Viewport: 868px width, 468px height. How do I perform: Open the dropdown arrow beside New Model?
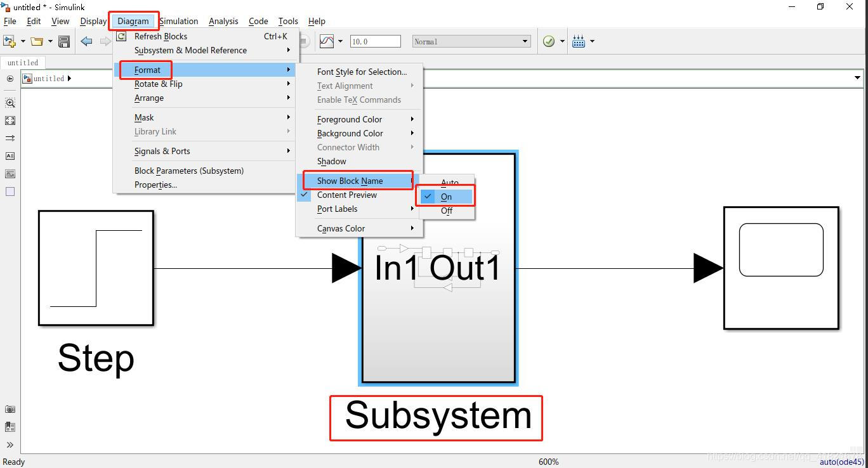click(23, 41)
